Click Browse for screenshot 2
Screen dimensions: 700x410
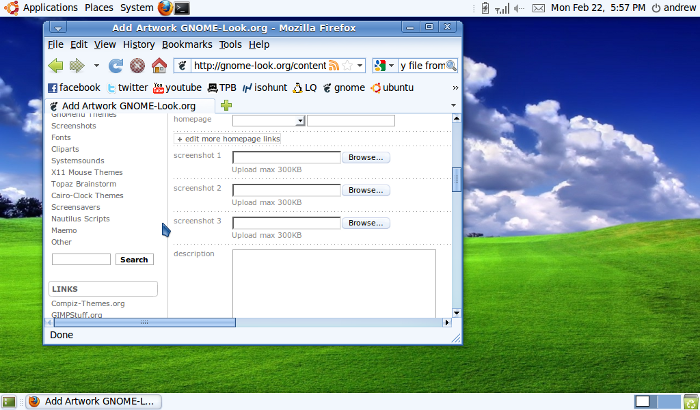coord(366,190)
